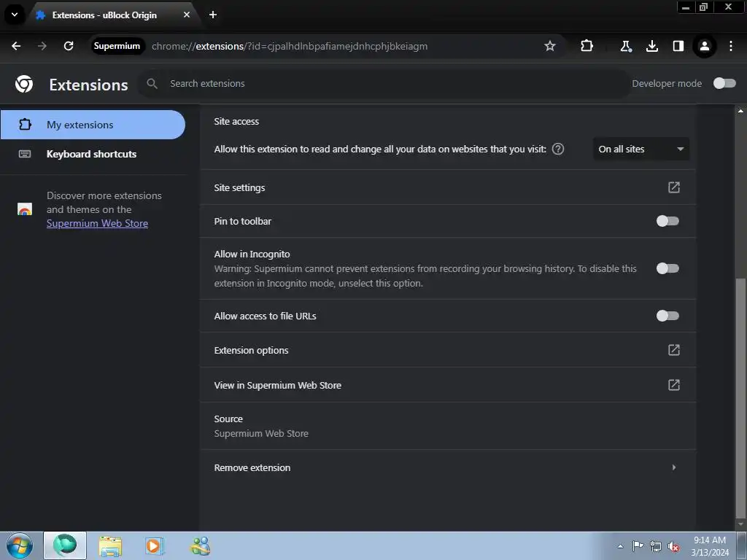Viewport: 747px width, 560px height.
Task: Click the Site settings label
Action: point(239,187)
